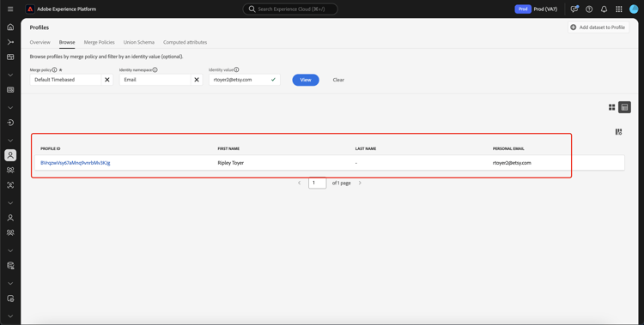This screenshot has height=325, width=644.
Task: Open the Merge Policies tab
Action: 99,42
